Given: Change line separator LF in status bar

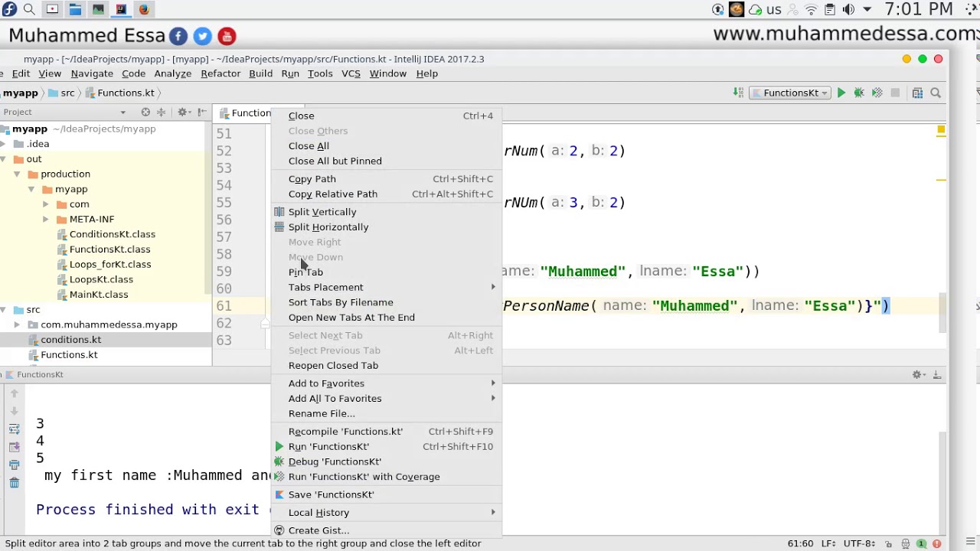Looking at the screenshot, I should coord(828,543).
